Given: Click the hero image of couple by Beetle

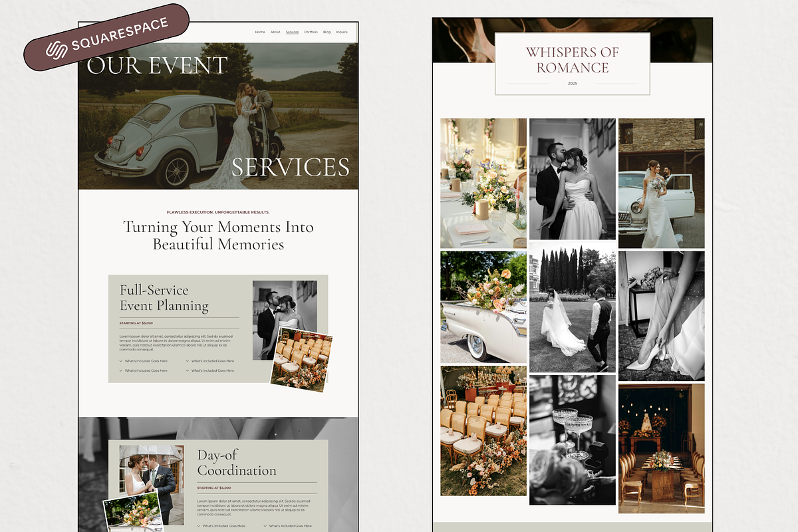Looking at the screenshot, I should click(218, 116).
